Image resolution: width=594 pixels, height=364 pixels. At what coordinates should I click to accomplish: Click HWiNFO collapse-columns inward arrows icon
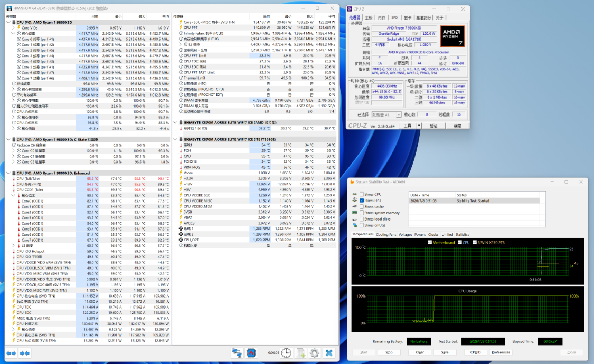(25, 353)
